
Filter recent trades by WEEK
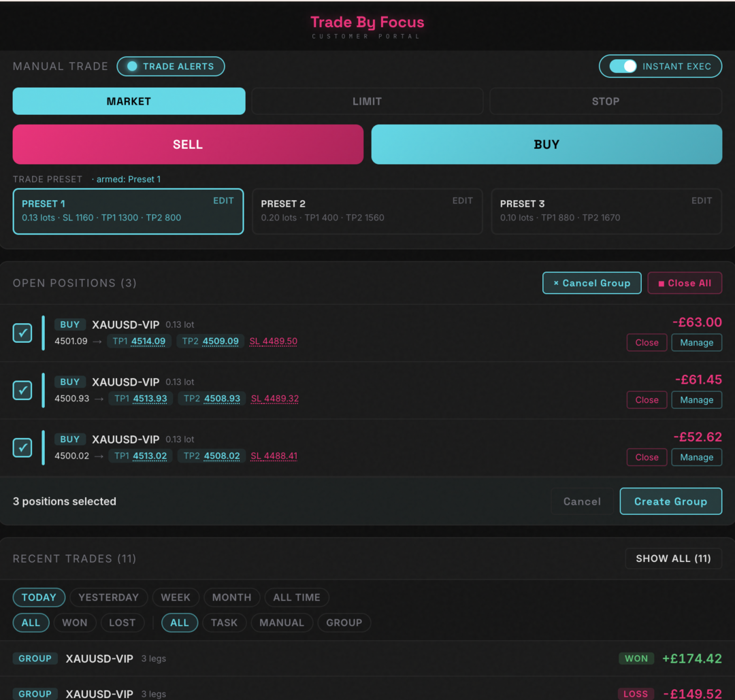(x=176, y=597)
